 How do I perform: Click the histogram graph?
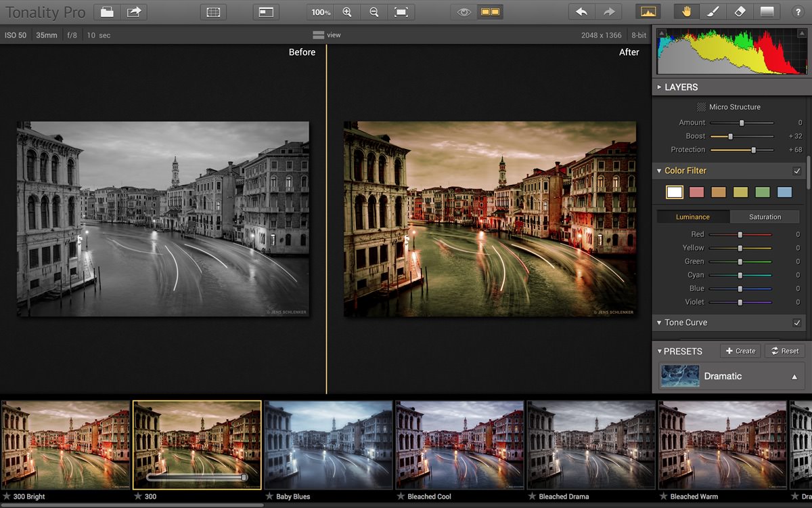click(x=732, y=51)
